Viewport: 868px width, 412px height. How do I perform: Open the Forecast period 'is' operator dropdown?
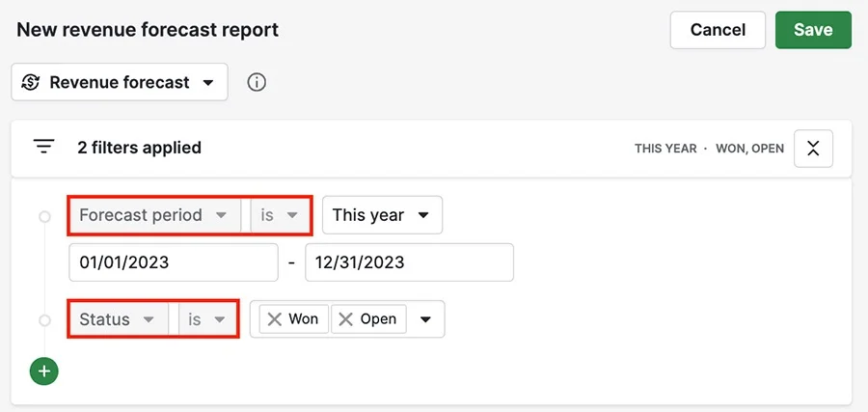(280, 215)
